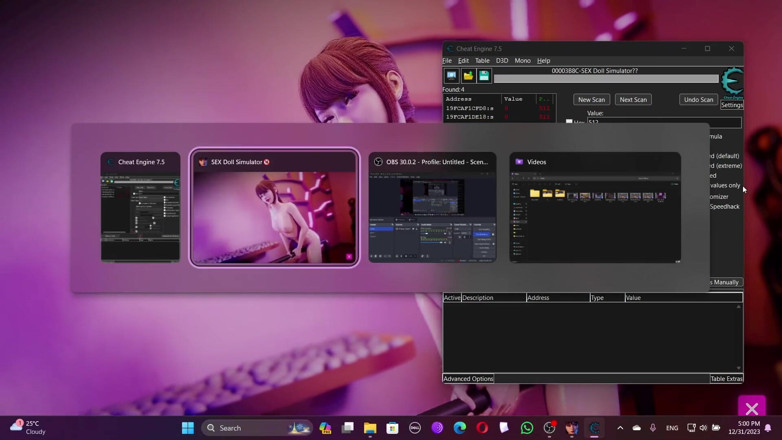Click the purple circle app on the taskbar
Image resolution: width=782 pixels, height=440 pixels.
[x=437, y=428]
